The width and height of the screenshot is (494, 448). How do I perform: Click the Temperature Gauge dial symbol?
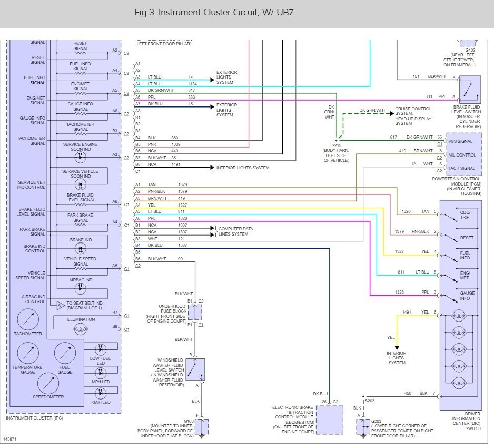pos(28,353)
